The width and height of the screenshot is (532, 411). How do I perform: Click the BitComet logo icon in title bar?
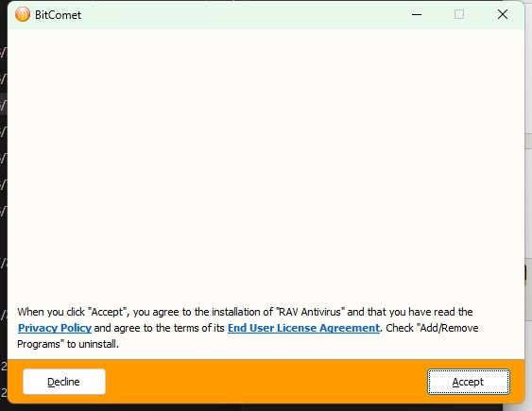(x=23, y=14)
